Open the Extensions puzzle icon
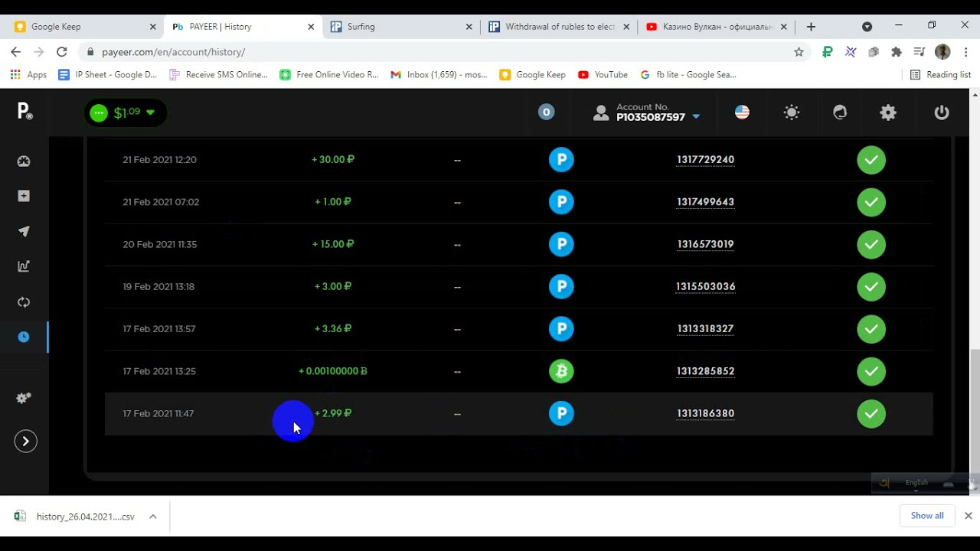Viewport: 980px width, 551px height. tap(897, 52)
